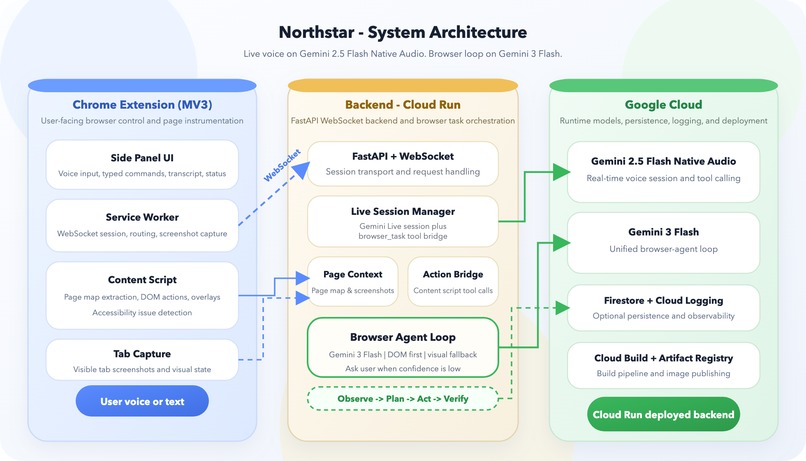
Task: Click 'browser_task tool bridge' text
Action: (x=402, y=236)
